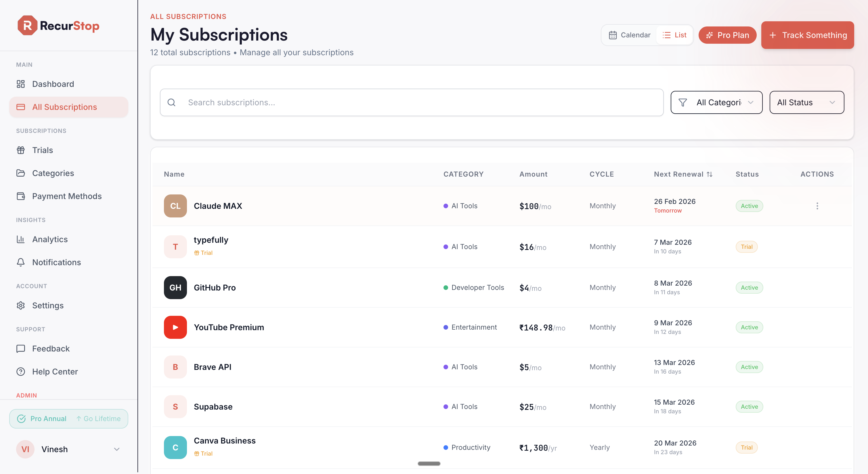The height and width of the screenshot is (474, 868).
Task: Switch to List view
Action: 674,35
